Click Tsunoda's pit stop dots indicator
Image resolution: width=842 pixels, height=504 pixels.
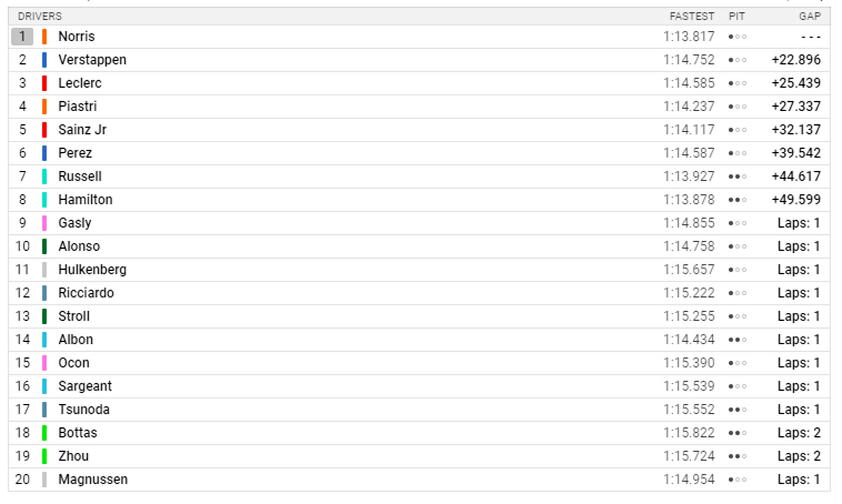pos(737,410)
